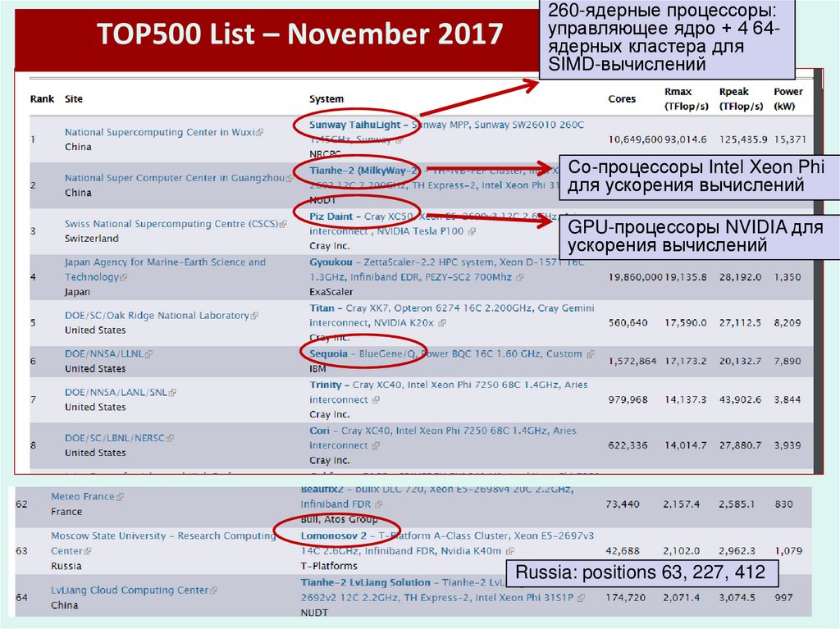
Task: Click external icon after Intel Xeon Phi 31S1P
Action: (582, 598)
